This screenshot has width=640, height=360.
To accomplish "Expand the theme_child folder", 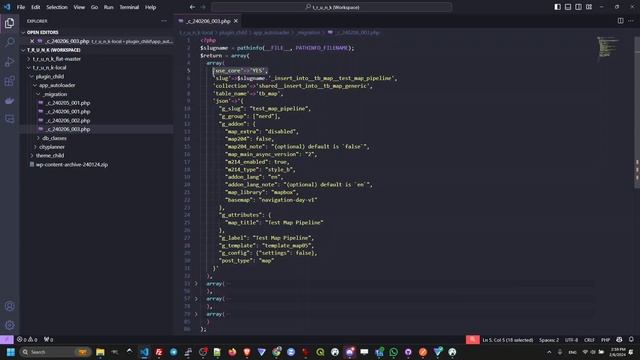I will pos(32,156).
